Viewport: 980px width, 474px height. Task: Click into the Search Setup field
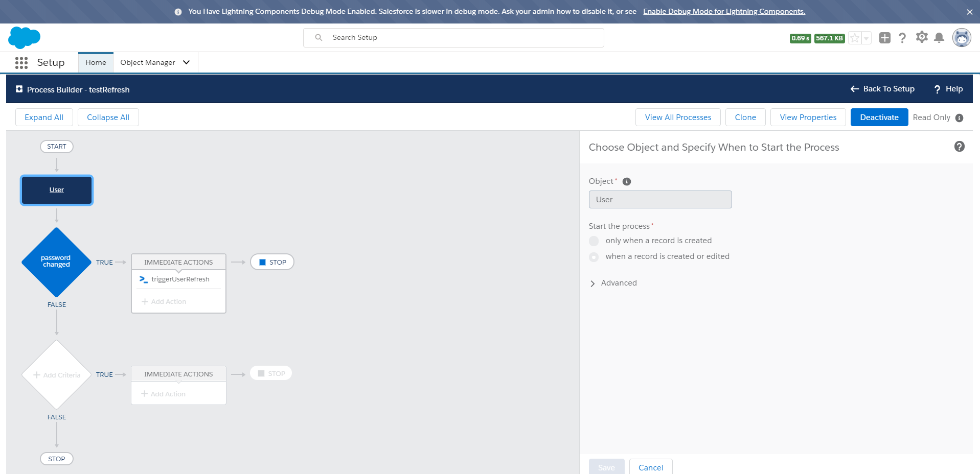pyautogui.click(x=453, y=38)
